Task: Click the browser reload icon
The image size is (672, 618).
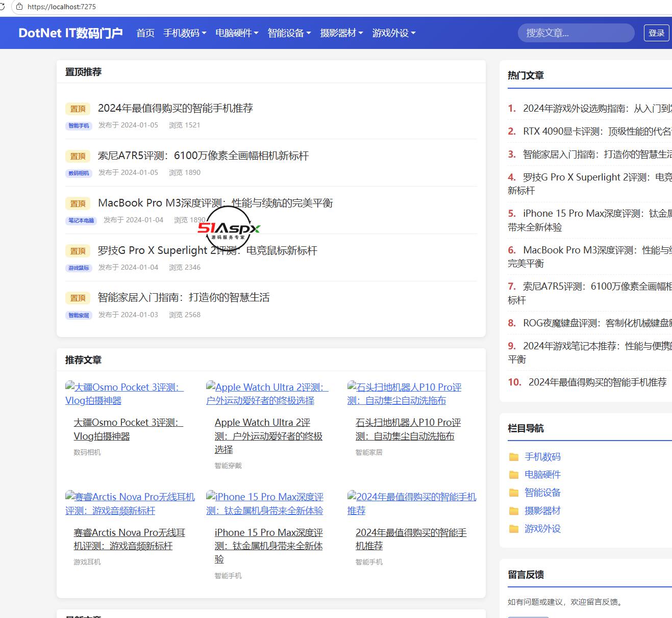Action: 2,7
